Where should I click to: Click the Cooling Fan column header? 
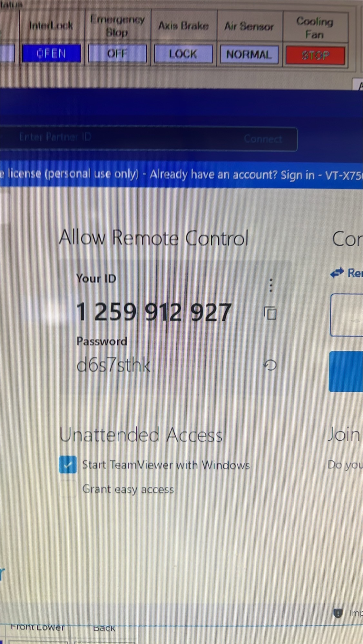[315, 28]
